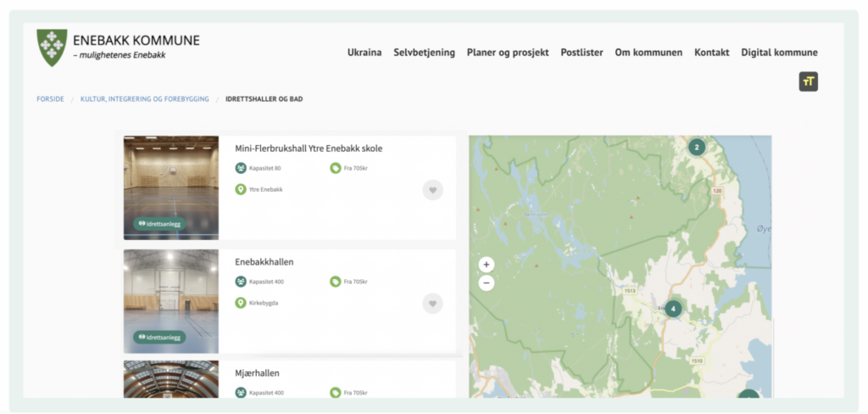Go to the Postlister page
The height and width of the screenshot is (414, 868).
point(581,53)
